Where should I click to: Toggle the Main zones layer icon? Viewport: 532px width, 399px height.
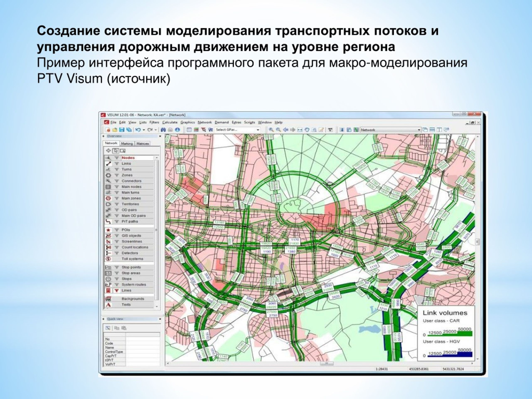108,198
